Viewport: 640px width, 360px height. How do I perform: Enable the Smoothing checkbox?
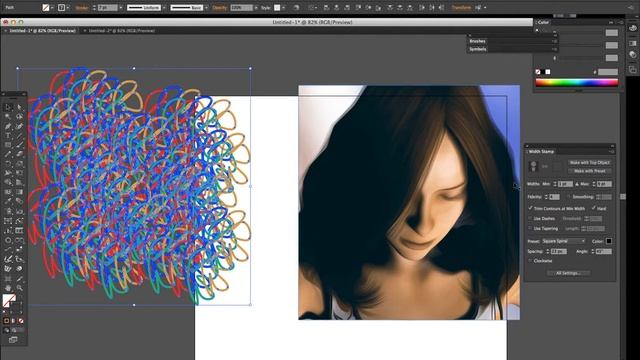(x=569, y=197)
